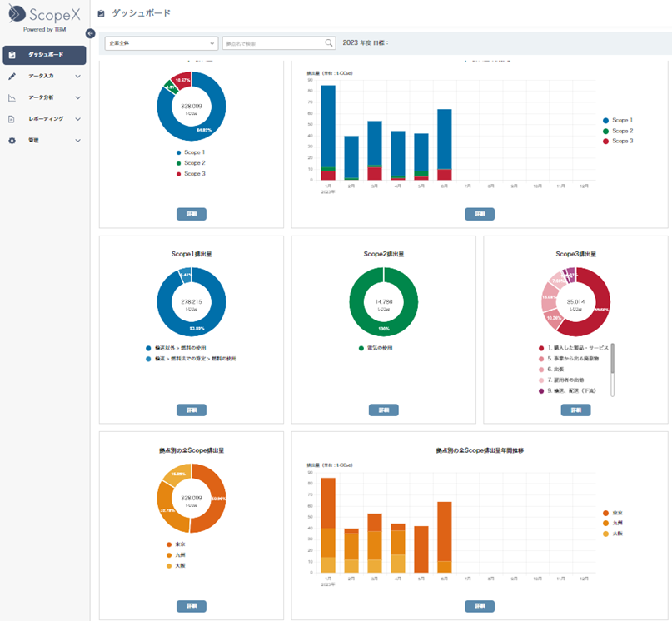Click 詳細 button under Scope2排出量
The height and width of the screenshot is (621, 672).
383,410
